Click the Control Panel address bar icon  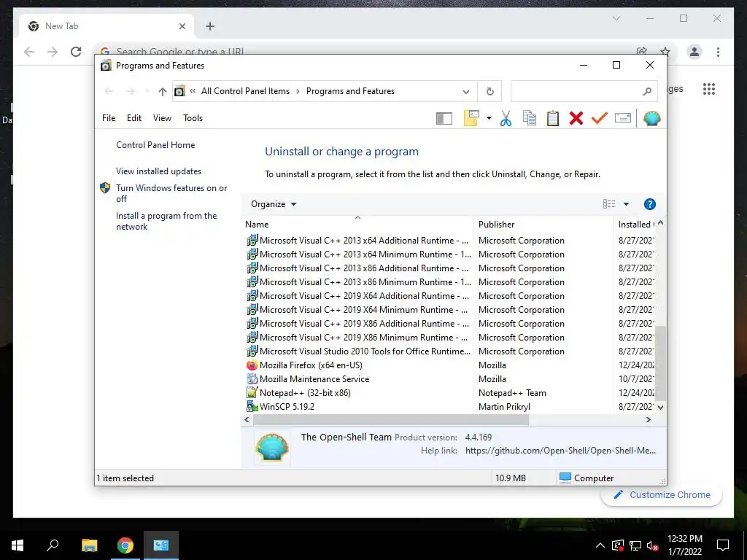[x=179, y=91]
